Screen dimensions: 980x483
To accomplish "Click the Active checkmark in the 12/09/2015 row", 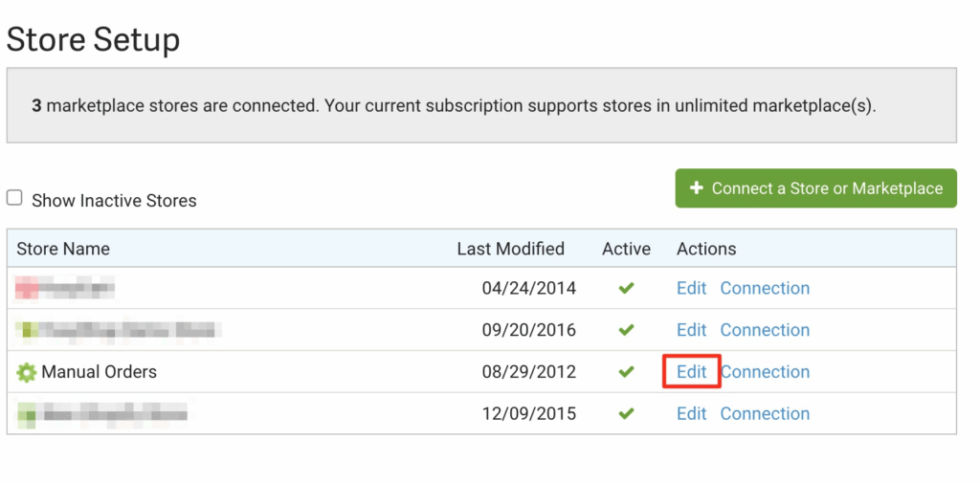I will pyautogui.click(x=627, y=414).
